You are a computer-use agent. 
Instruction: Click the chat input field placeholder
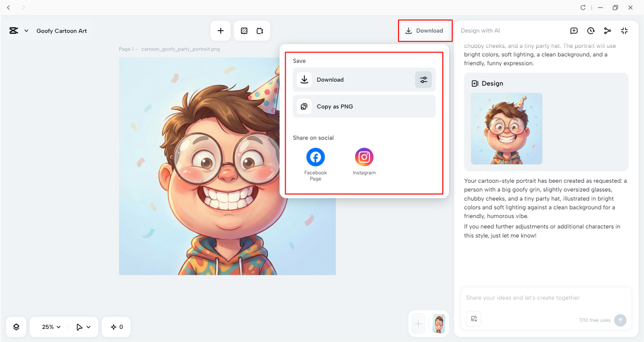(523, 298)
